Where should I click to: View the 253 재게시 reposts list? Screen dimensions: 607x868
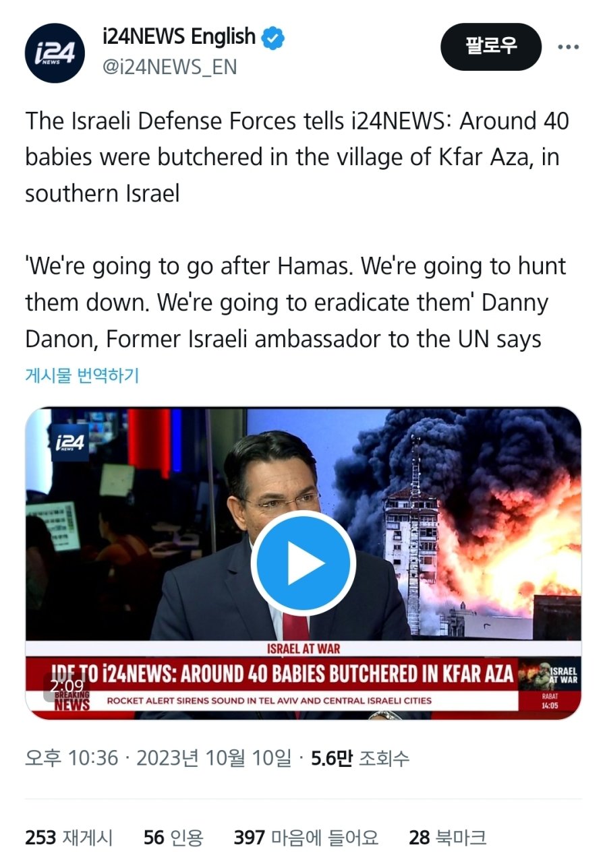tap(69, 838)
